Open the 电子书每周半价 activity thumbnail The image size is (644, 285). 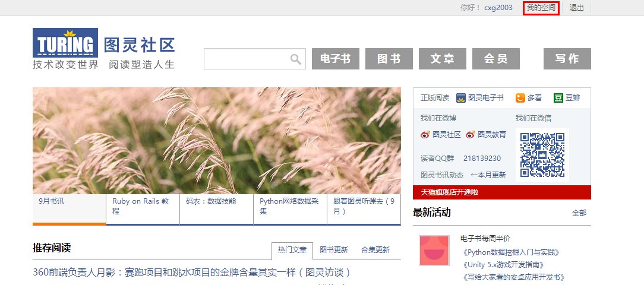434,250
